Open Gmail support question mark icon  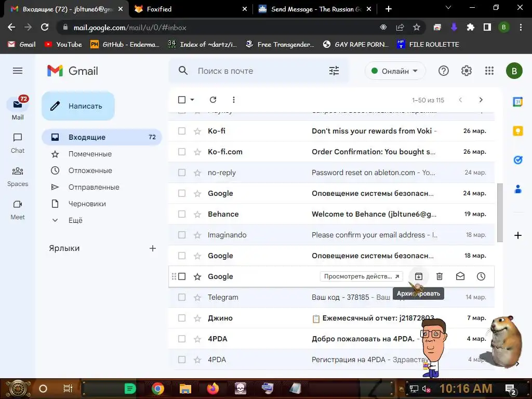click(444, 71)
